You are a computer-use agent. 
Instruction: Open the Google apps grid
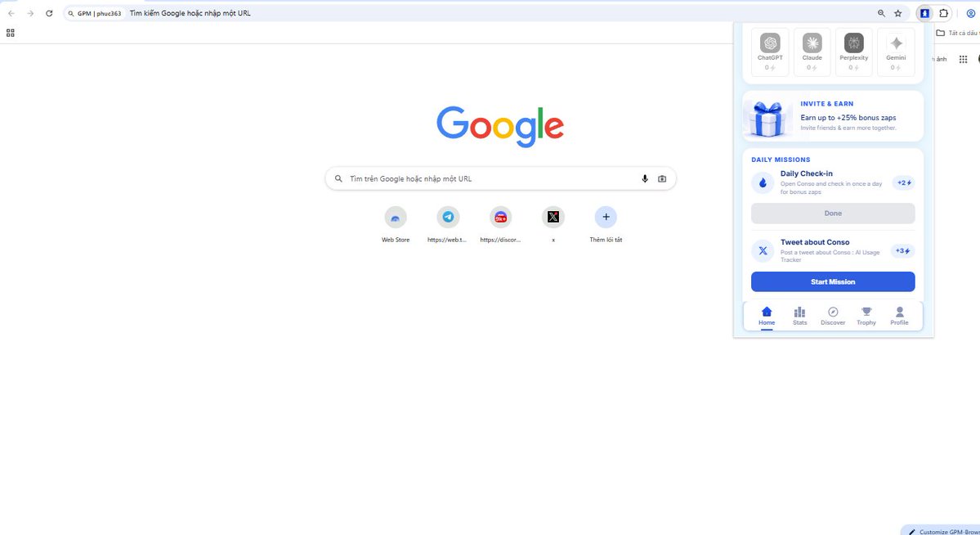point(963,59)
